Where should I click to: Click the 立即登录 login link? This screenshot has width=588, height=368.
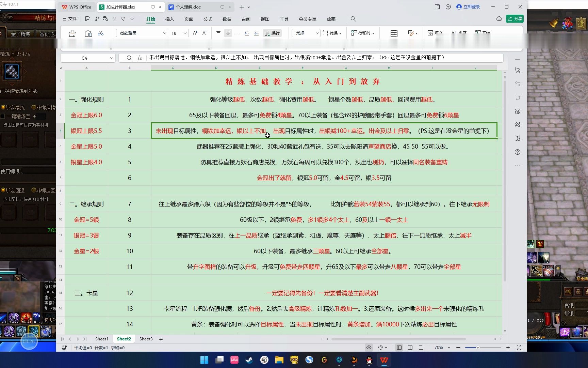click(x=468, y=7)
